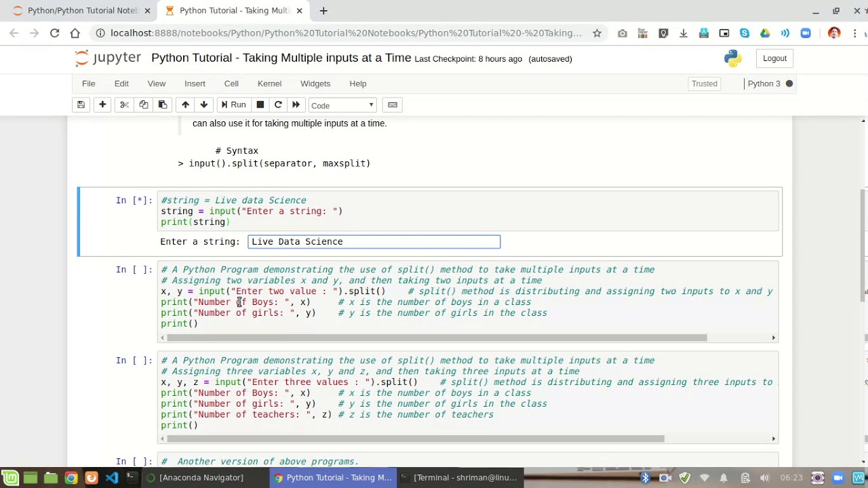The height and width of the screenshot is (488, 868).
Task: Open the Linux Mint start menu
Action: (11, 478)
